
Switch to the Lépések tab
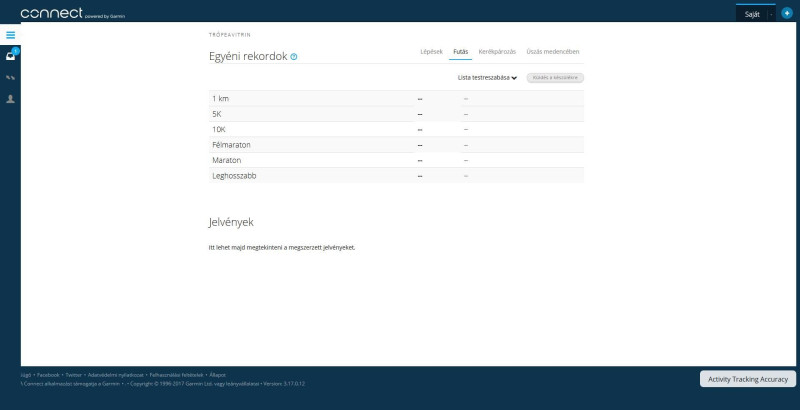[x=431, y=52]
